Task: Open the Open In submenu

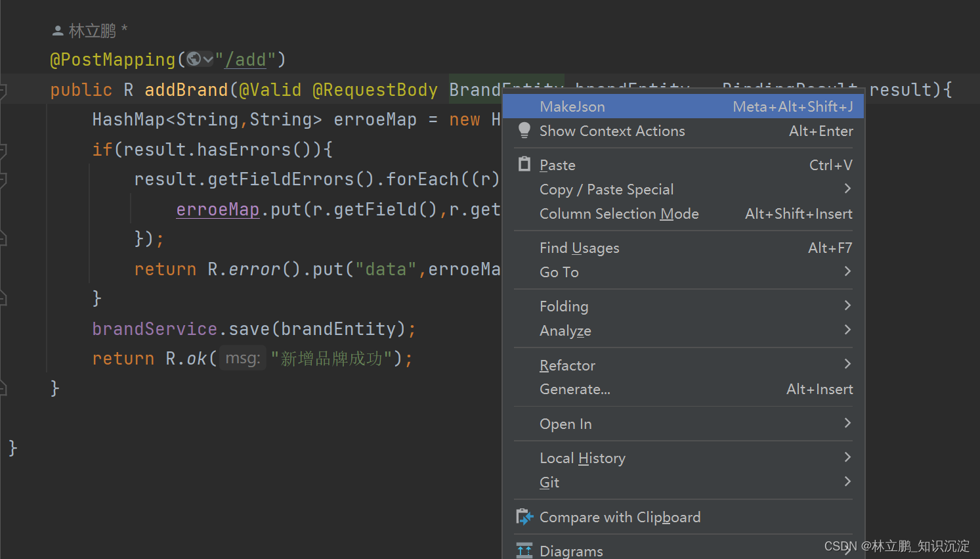Action: click(683, 424)
